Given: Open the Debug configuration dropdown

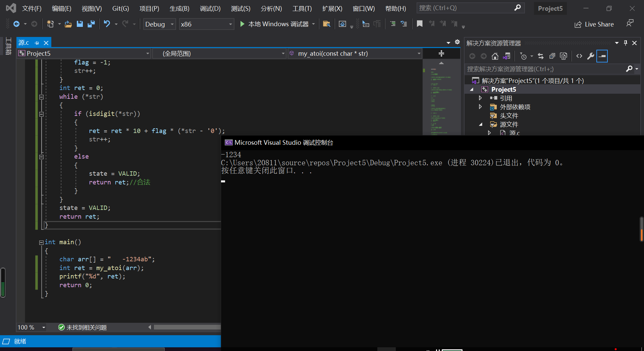Looking at the screenshot, I should 160,24.
